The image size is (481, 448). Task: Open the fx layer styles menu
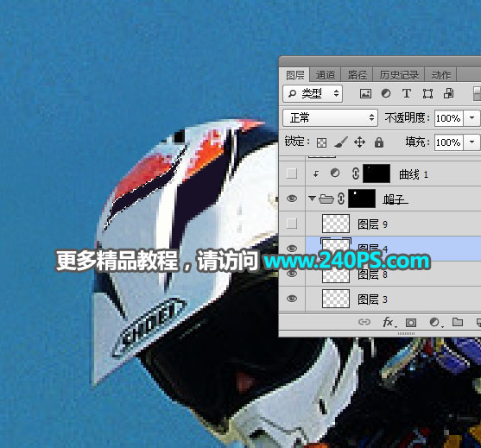pyautogui.click(x=389, y=322)
